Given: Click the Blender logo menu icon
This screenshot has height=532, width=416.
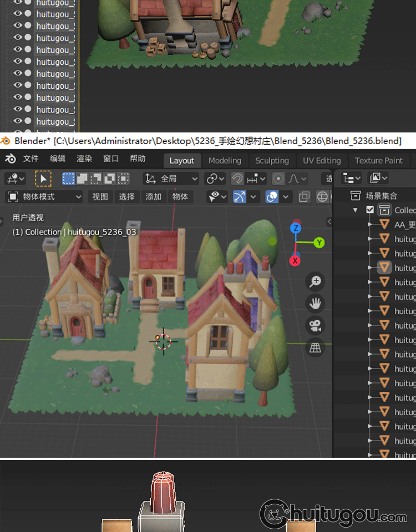Looking at the screenshot, I should pos(11,159).
